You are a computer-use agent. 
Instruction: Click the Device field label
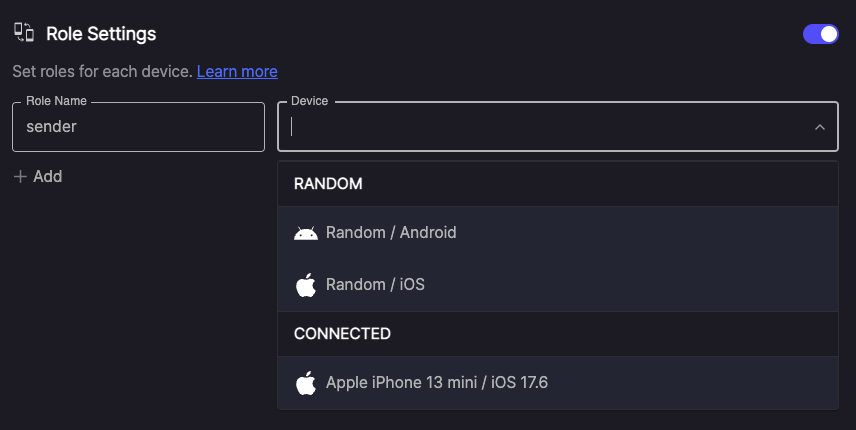point(310,101)
